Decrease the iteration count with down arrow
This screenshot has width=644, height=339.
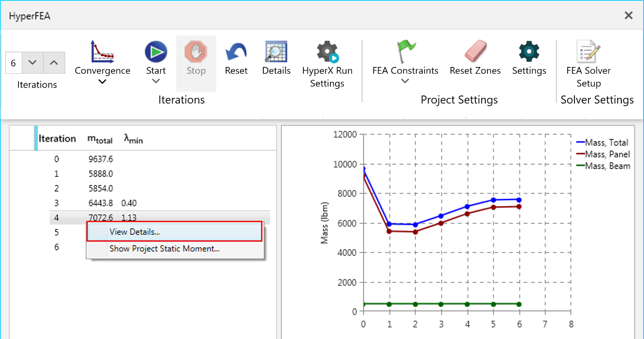click(x=32, y=63)
